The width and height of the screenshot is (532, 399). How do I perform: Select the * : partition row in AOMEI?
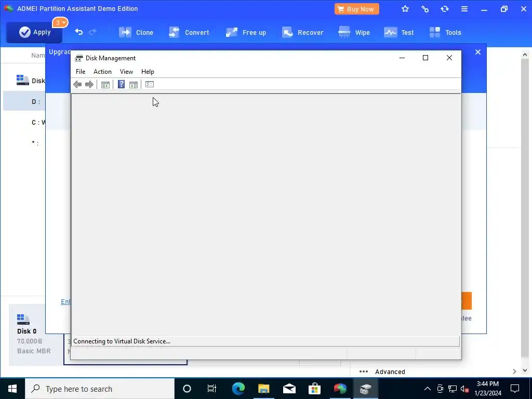pos(24,143)
